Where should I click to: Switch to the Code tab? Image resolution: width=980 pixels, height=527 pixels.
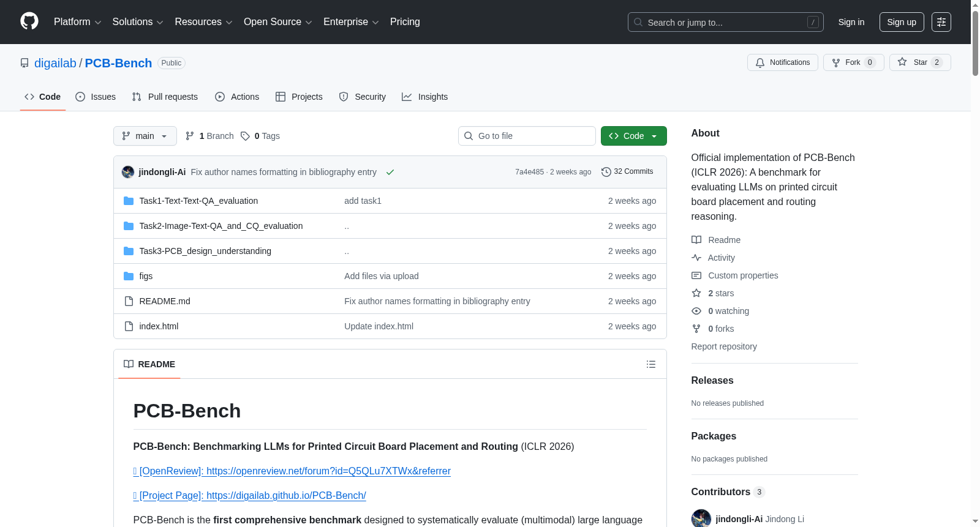coord(43,97)
